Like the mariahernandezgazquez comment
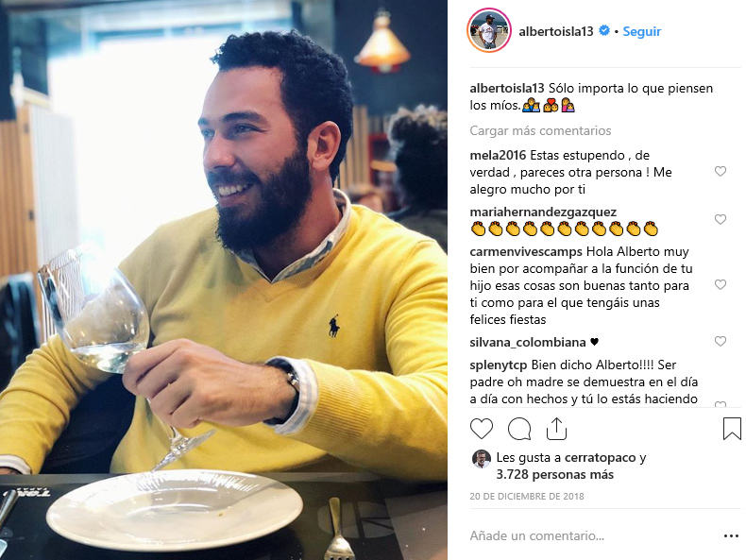Screen dimensions: 746x560 721,219
